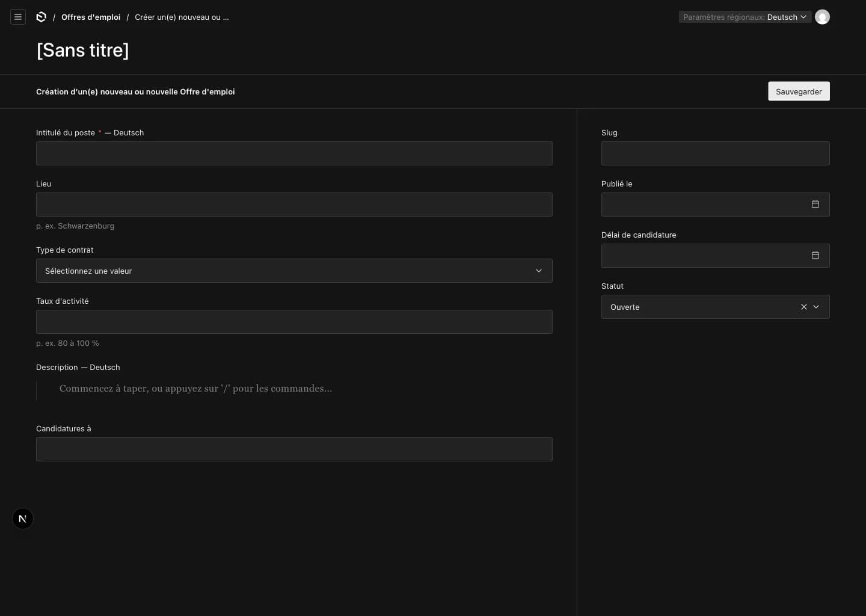Open calendar picker for Délai de candidature
This screenshot has width=866, height=616.
[x=815, y=256]
